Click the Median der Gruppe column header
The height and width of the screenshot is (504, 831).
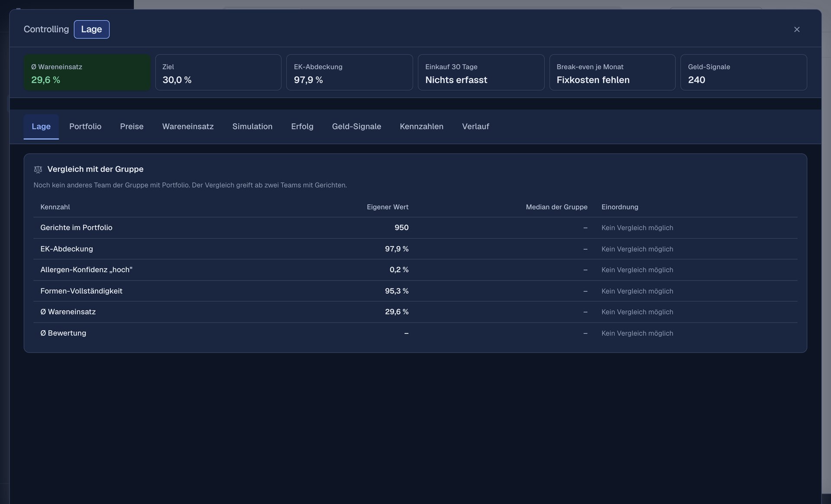pos(557,207)
